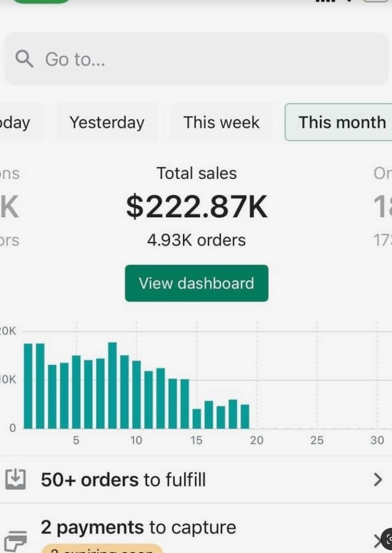Click the magnifying glass search icon
The image size is (392, 553).
pos(25,58)
